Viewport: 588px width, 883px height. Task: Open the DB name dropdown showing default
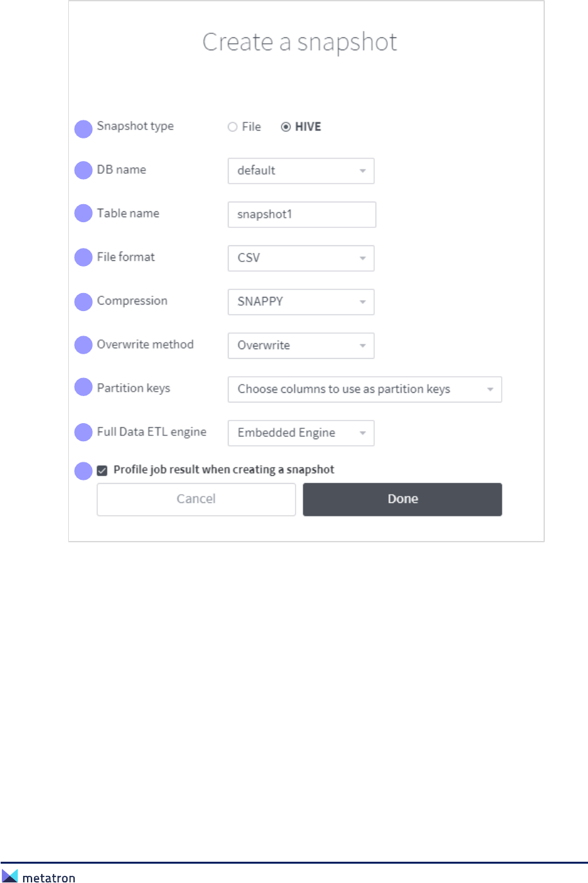point(301,171)
